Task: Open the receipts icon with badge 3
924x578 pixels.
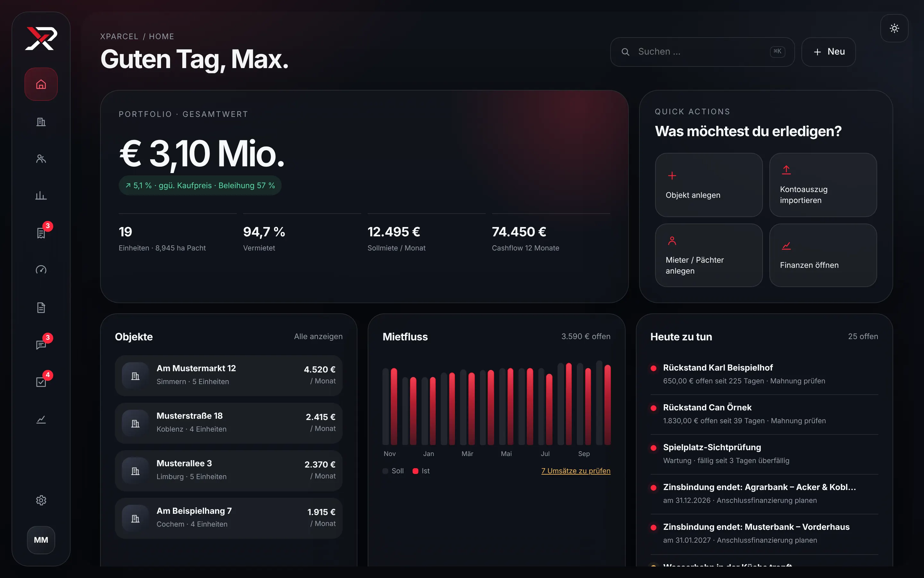Action: [x=41, y=233]
